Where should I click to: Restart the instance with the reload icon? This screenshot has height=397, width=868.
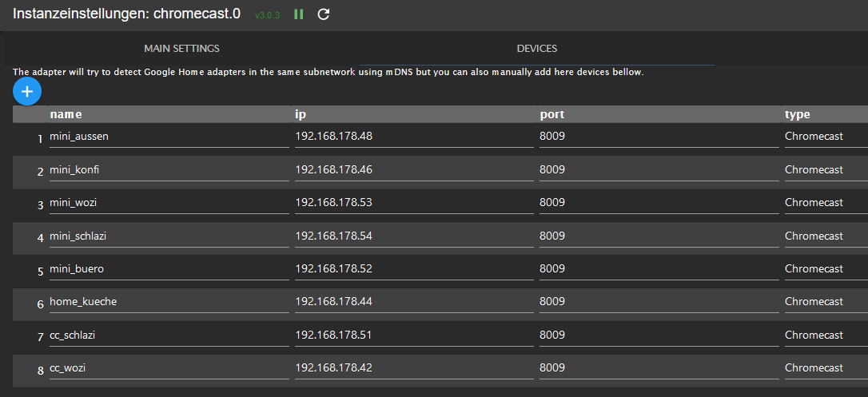point(323,14)
